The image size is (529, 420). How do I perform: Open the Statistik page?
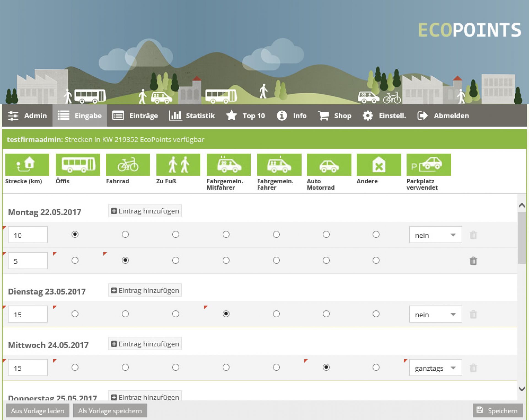192,116
